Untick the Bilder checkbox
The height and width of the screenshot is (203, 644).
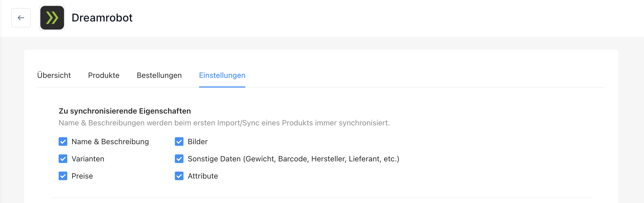(179, 142)
